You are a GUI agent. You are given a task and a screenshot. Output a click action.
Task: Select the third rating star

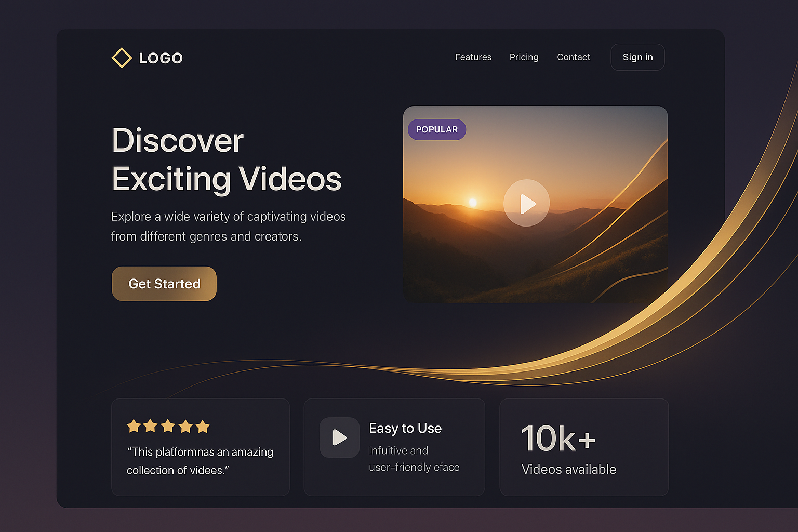coord(168,427)
